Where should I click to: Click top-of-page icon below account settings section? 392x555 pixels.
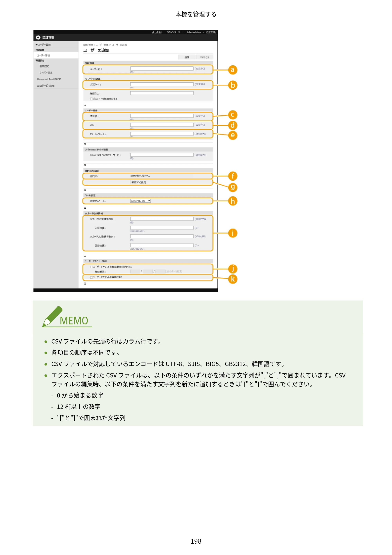point(85,284)
